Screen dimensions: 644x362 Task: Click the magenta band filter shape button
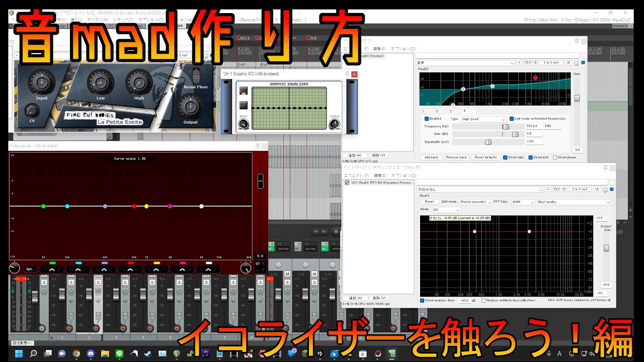pyautogui.click(x=182, y=270)
